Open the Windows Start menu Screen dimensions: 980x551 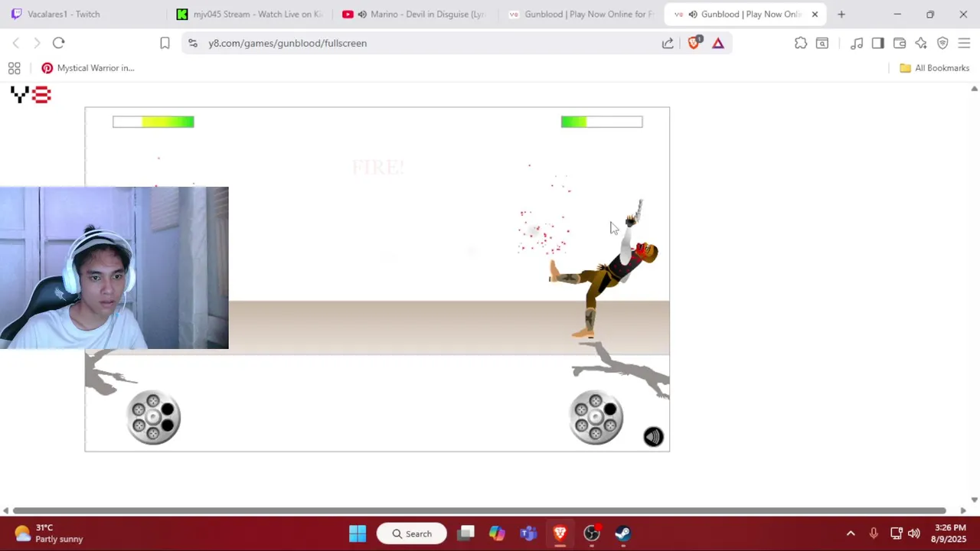pyautogui.click(x=358, y=533)
